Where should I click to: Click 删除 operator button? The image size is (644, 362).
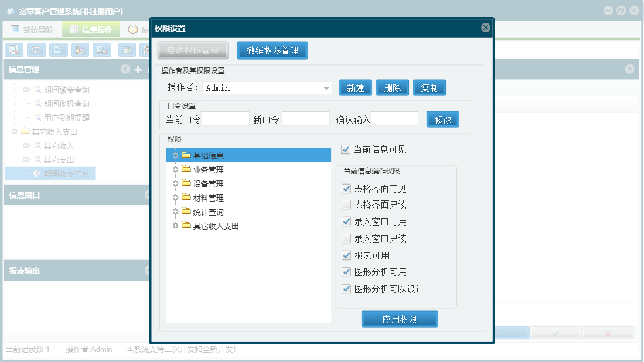[x=392, y=88]
